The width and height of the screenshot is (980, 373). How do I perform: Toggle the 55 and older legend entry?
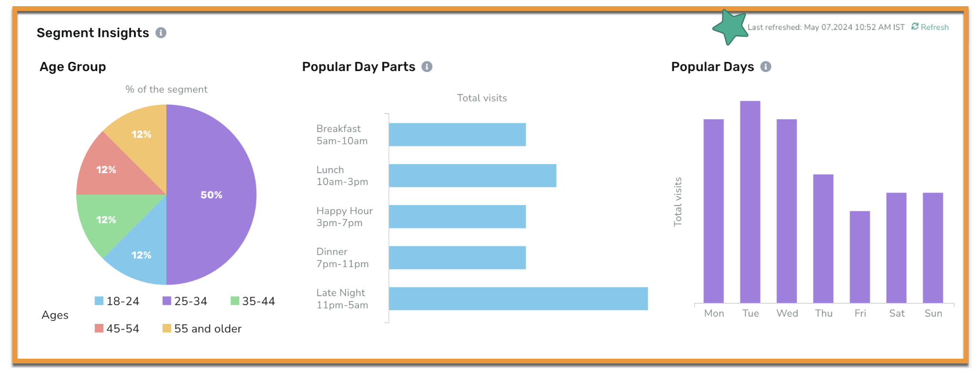click(x=202, y=329)
